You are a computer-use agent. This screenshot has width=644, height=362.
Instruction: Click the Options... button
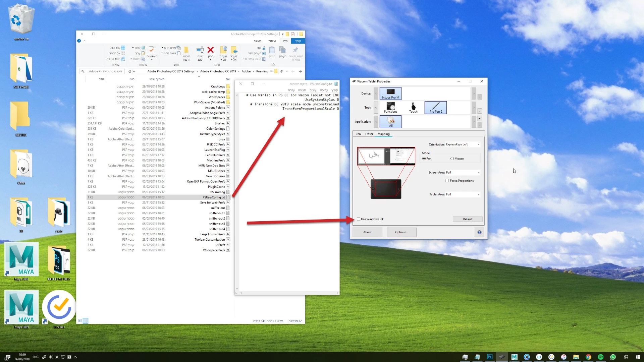click(x=401, y=232)
